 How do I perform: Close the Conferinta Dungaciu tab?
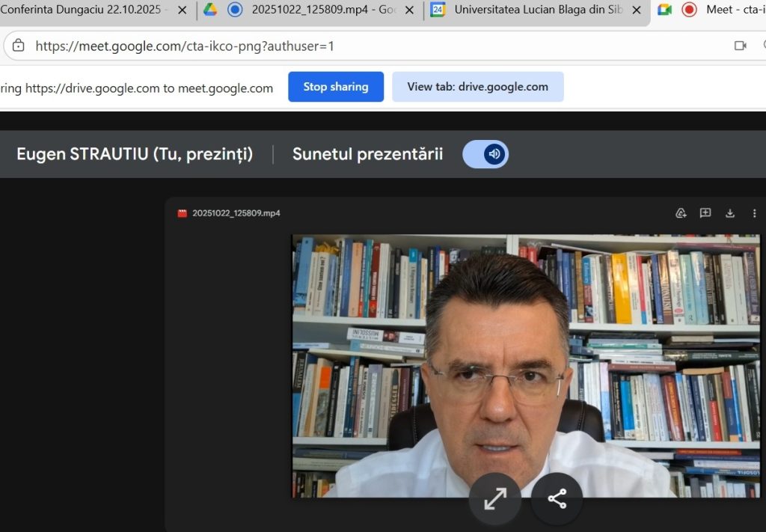point(182,10)
